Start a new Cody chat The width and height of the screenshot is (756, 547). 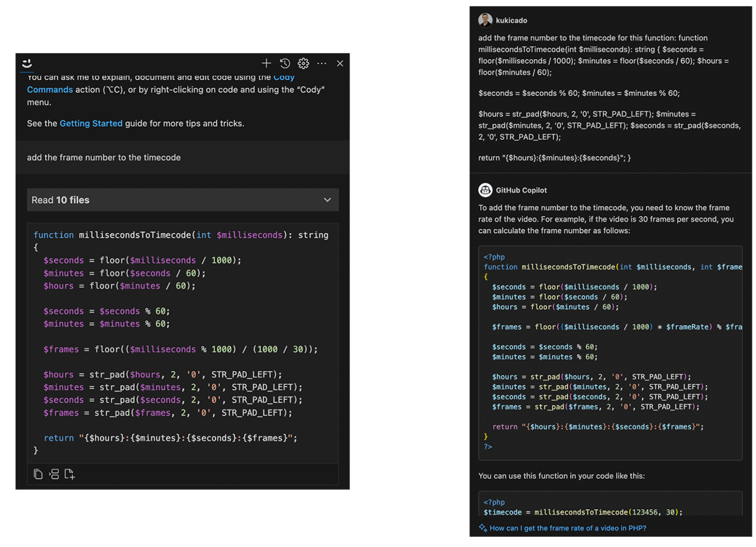click(266, 63)
